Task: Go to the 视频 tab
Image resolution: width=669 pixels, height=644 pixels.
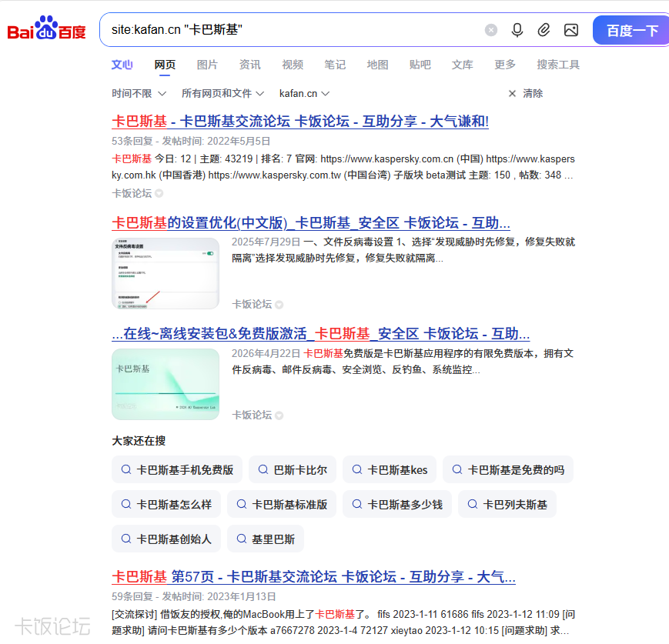Action: 293,65
